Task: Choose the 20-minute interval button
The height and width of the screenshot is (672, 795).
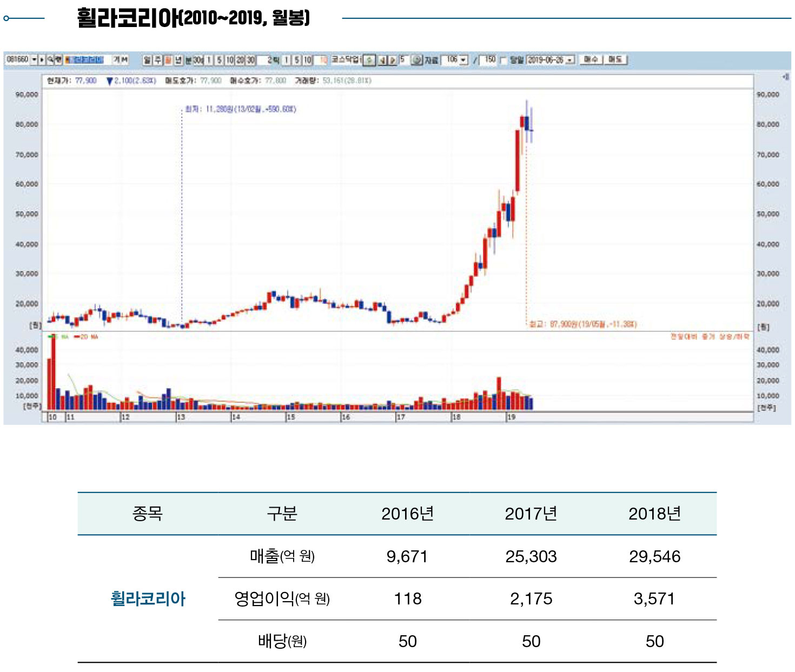Action: tap(241, 60)
